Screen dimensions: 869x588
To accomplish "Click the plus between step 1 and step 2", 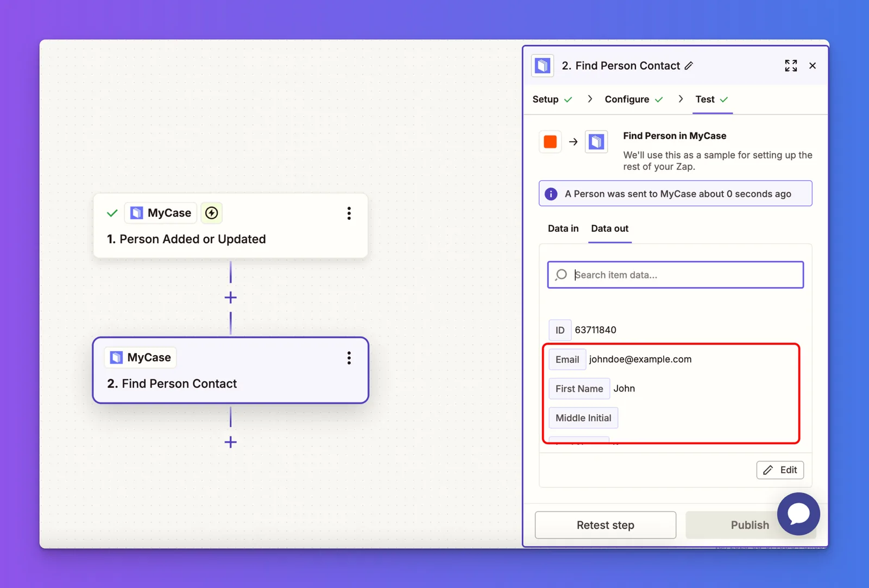I will tap(231, 298).
